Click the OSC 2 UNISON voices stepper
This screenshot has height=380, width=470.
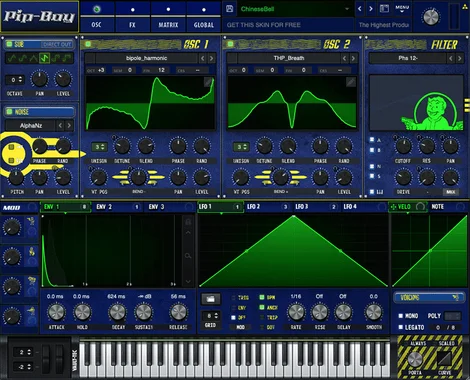pyautogui.click(x=241, y=147)
